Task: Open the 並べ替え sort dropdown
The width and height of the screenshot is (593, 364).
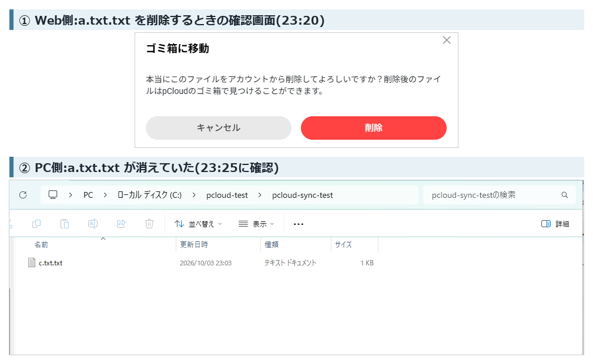Action: point(198,224)
